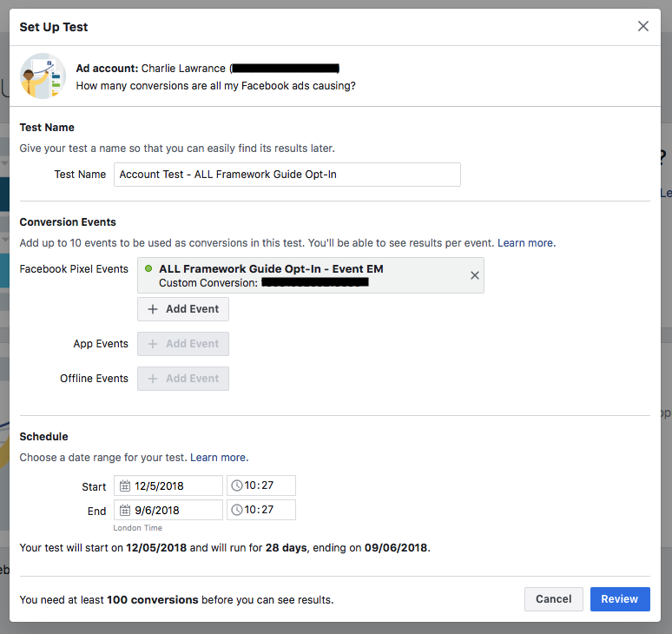This screenshot has height=634, width=672.
Task: Click 'How many conversions are all my Facebook ads causing?'
Action: coord(216,86)
